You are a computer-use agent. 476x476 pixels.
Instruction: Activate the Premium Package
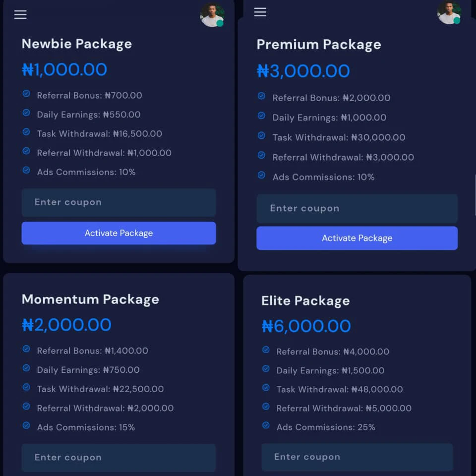[x=357, y=238]
